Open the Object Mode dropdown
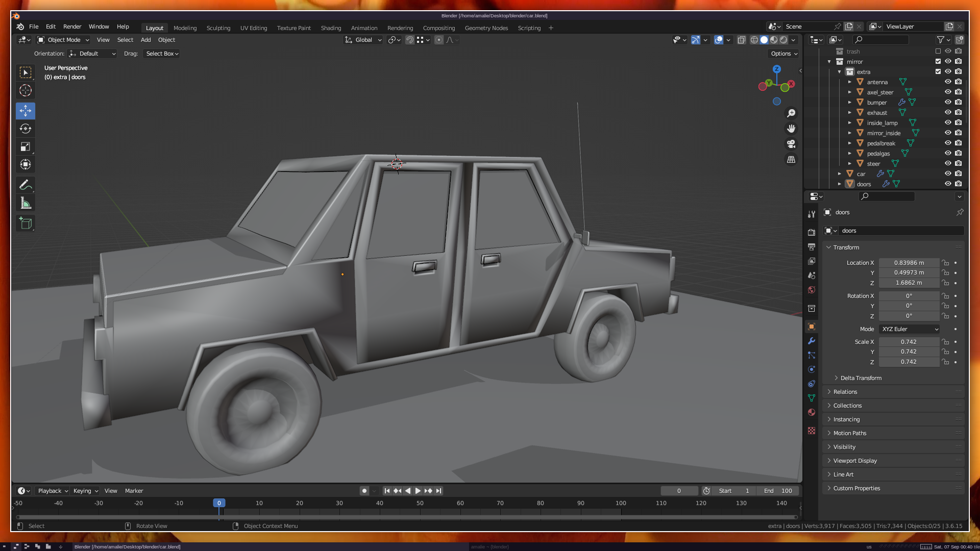 tap(64, 40)
